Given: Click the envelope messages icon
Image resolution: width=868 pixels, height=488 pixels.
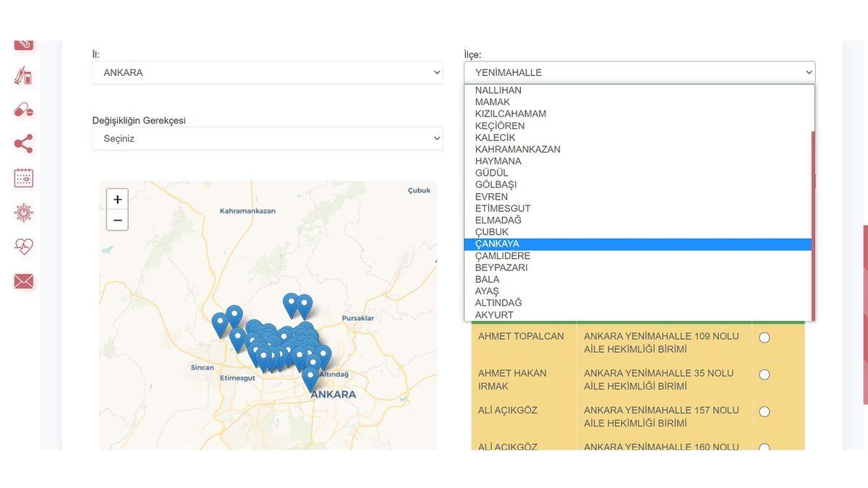Looking at the screenshot, I should (23, 281).
